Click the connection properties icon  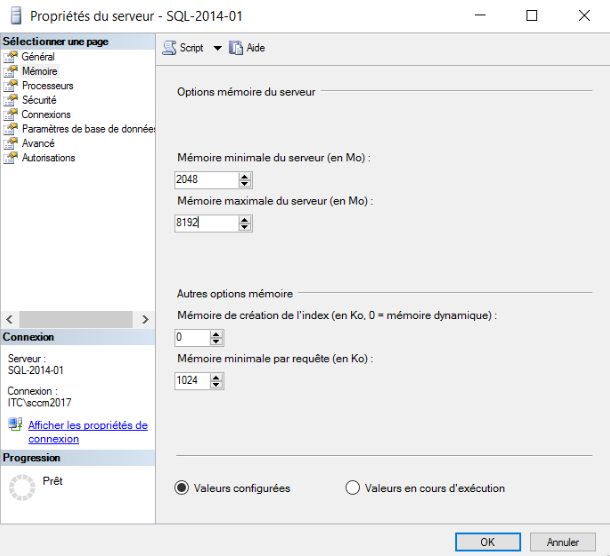tap(15, 424)
